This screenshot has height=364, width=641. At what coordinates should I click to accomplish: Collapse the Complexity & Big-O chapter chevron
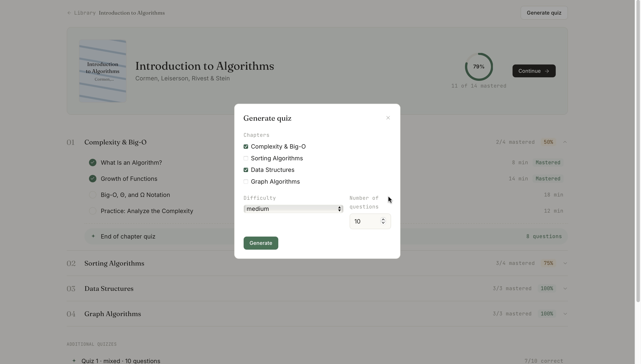tap(565, 142)
